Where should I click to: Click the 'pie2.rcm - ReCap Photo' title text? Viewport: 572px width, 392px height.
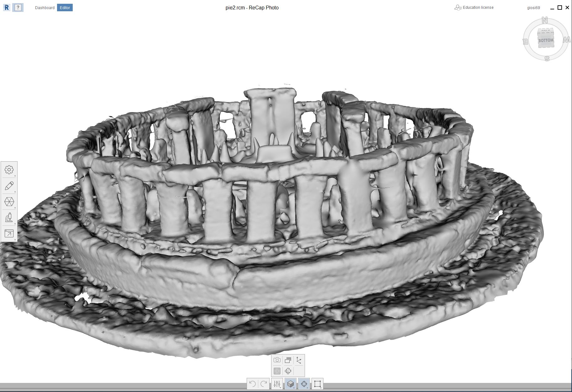tap(252, 8)
